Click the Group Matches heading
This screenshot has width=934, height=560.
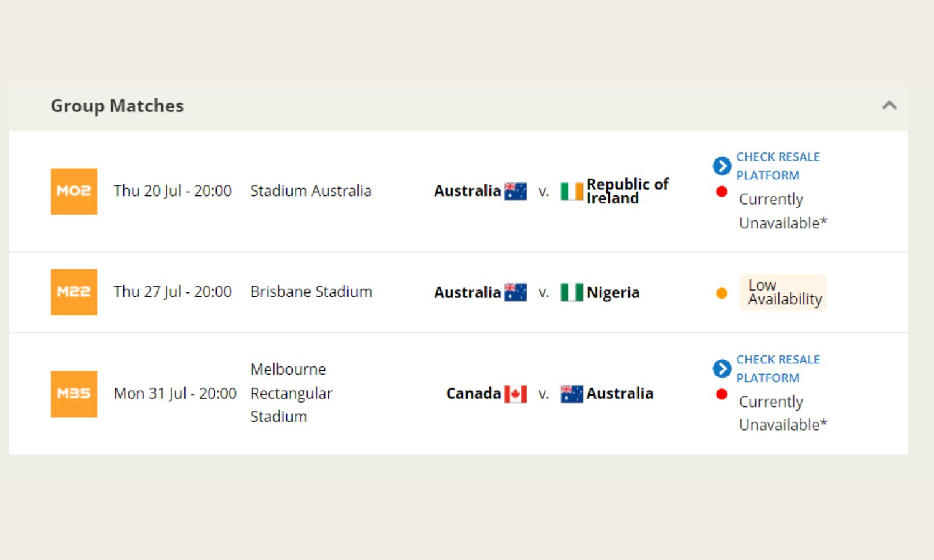[x=117, y=106]
